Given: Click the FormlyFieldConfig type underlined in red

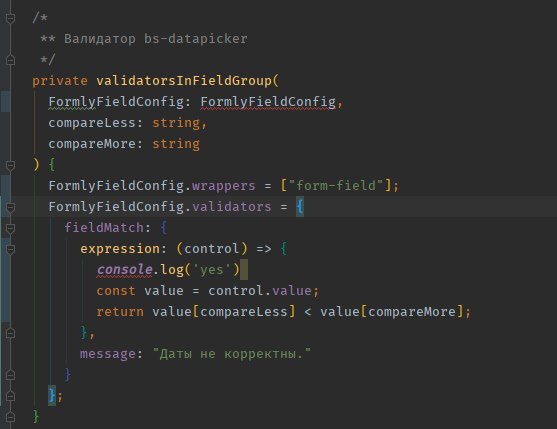Looking at the screenshot, I should [x=268, y=102].
